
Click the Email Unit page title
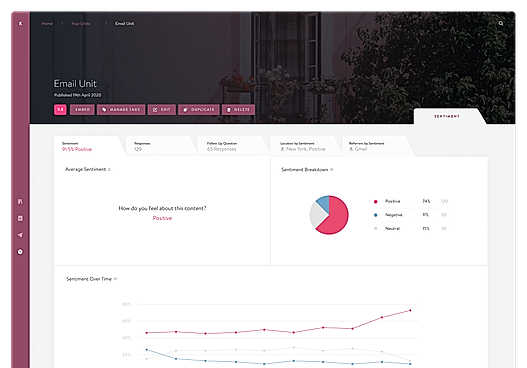click(75, 84)
